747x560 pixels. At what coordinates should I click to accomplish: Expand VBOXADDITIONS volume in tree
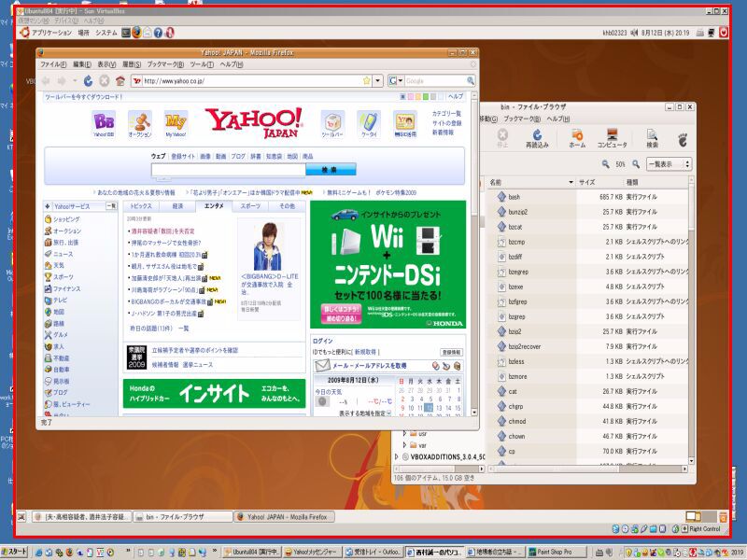[396, 456]
